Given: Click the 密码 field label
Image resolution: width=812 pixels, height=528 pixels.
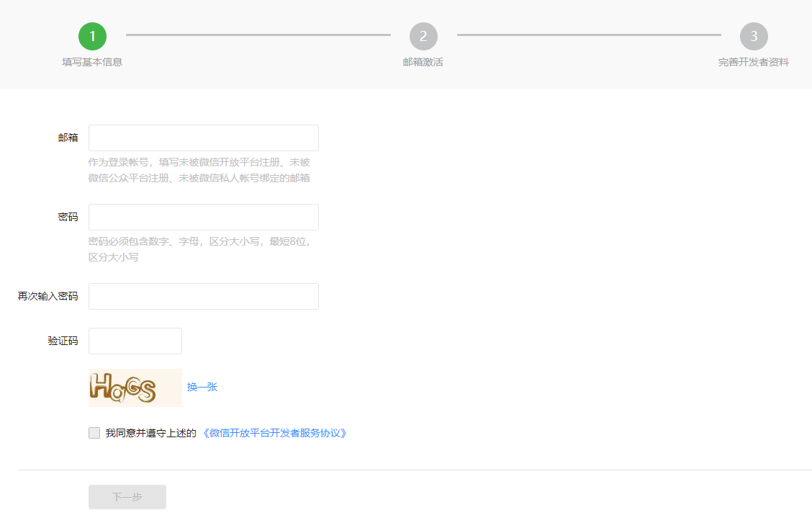Looking at the screenshot, I should click(x=68, y=217).
